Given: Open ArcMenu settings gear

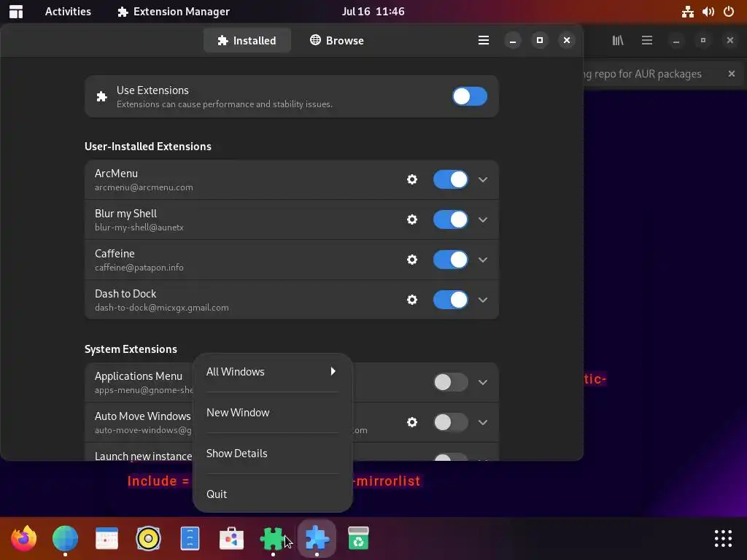Looking at the screenshot, I should point(412,179).
